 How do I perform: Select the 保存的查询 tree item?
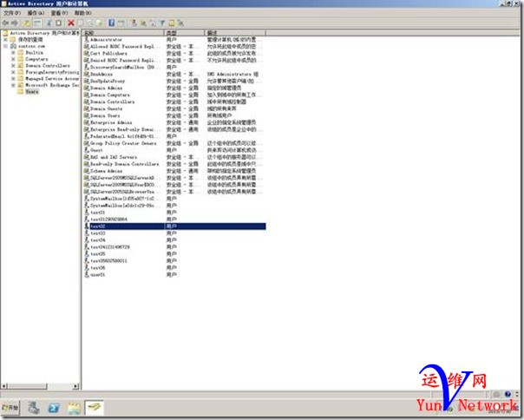click(x=30, y=39)
